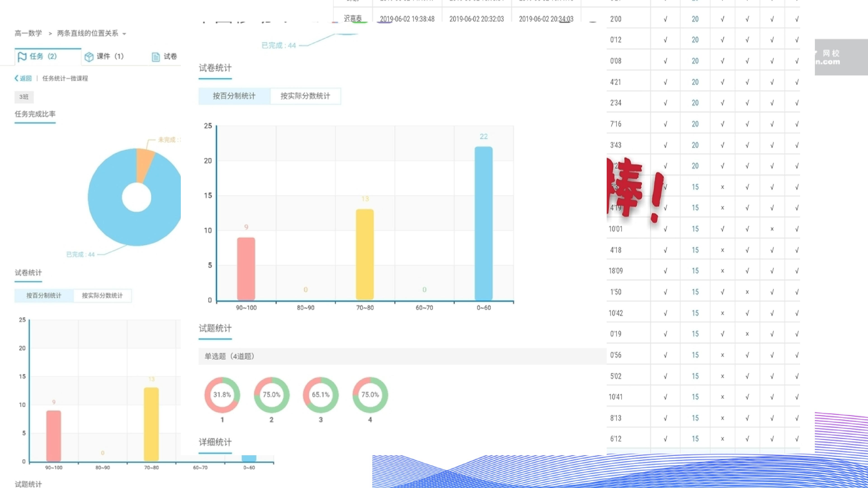The height and width of the screenshot is (488, 868).
Task: Select the small 按实际分数统计 toggle at left
Action: 102,295
